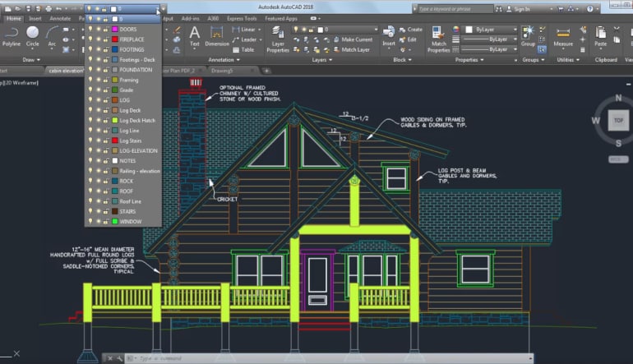
Task: Open the Featured Apps ribbon tab
Action: pos(281,19)
